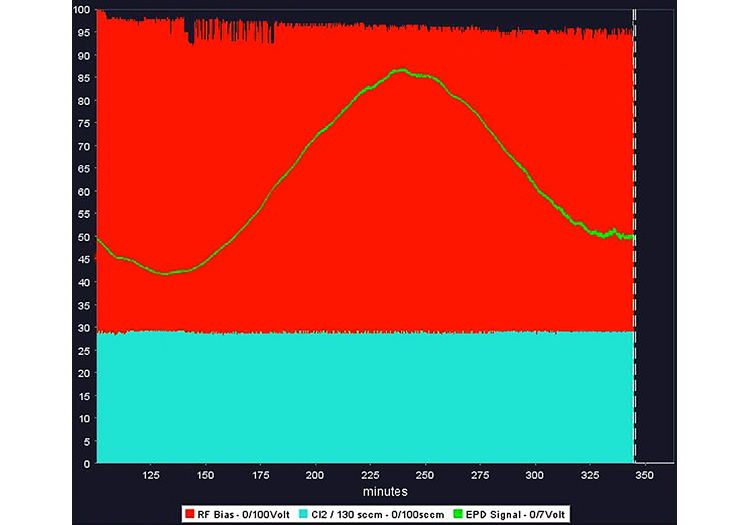This screenshot has width=750, height=525.
Task: Select the 'EPD Signal - 0/7Volt' legend label
Action: [515, 514]
